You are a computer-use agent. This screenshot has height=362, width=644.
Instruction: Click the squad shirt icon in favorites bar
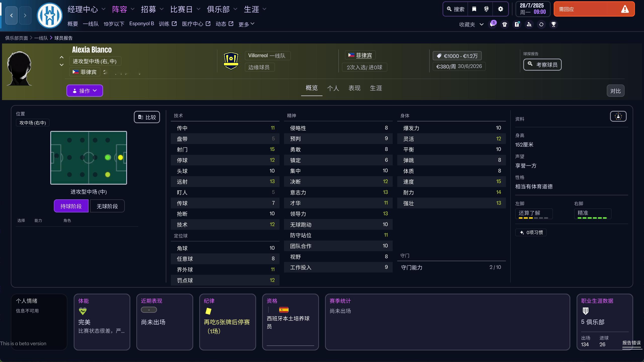point(505,24)
